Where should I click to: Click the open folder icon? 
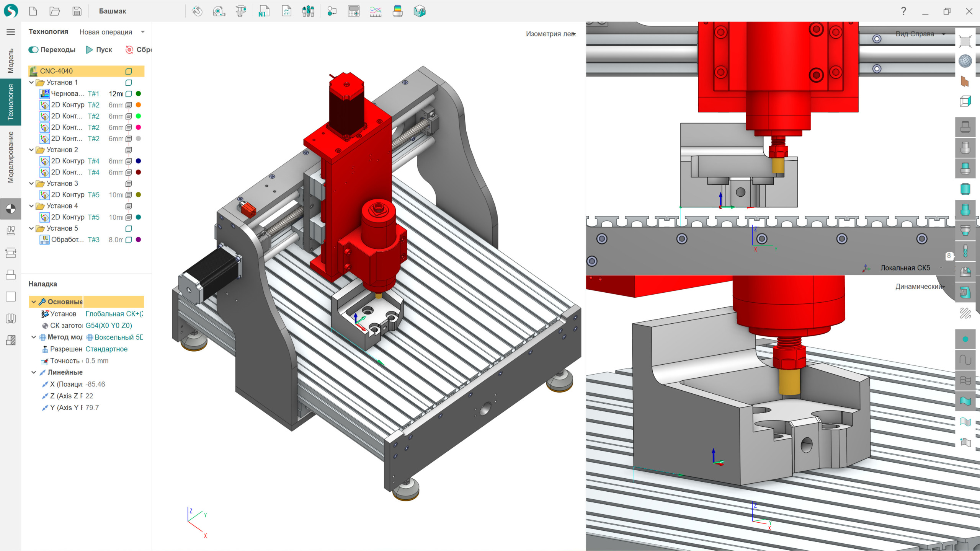(x=55, y=11)
